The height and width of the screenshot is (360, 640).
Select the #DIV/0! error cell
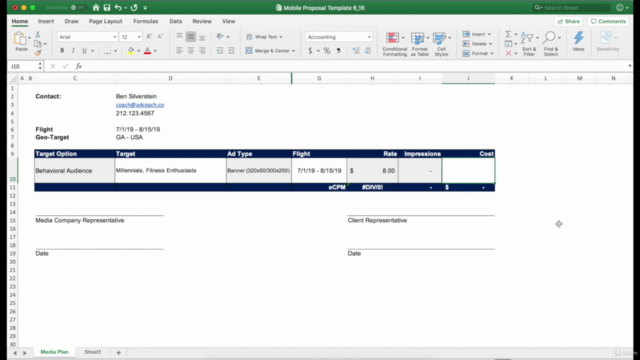(372, 187)
